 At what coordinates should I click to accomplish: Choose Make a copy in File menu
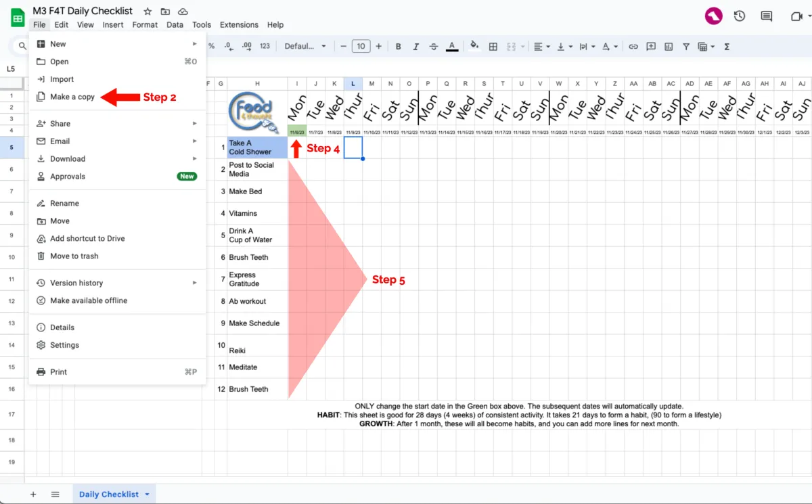tap(117, 97)
